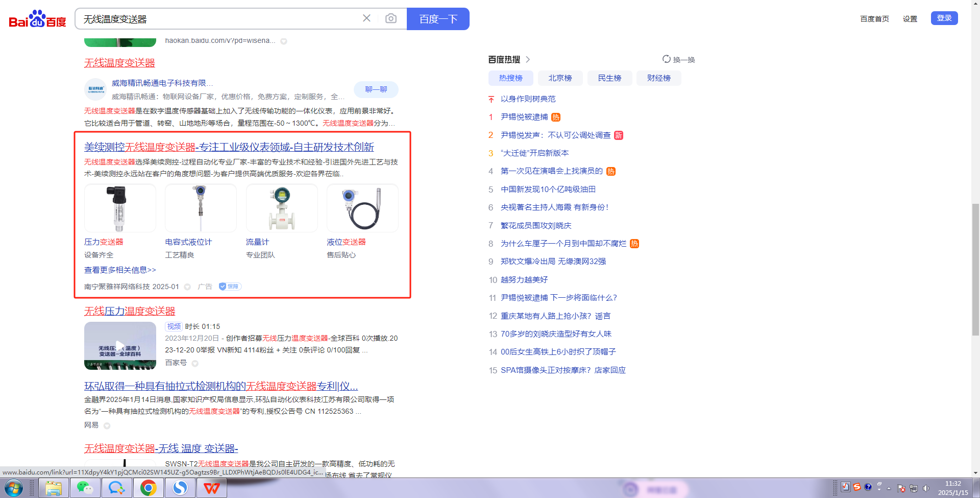980x498 pixels.
Task: Click the page vertical scrollbar thumb
Action: 975,269
